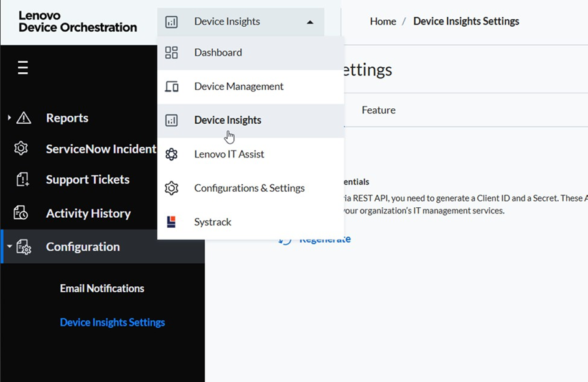Viewport: 588px width, 382px height.
Task: Click the Lenovo Device Orchestration logo
Action: tap(78, 22)
